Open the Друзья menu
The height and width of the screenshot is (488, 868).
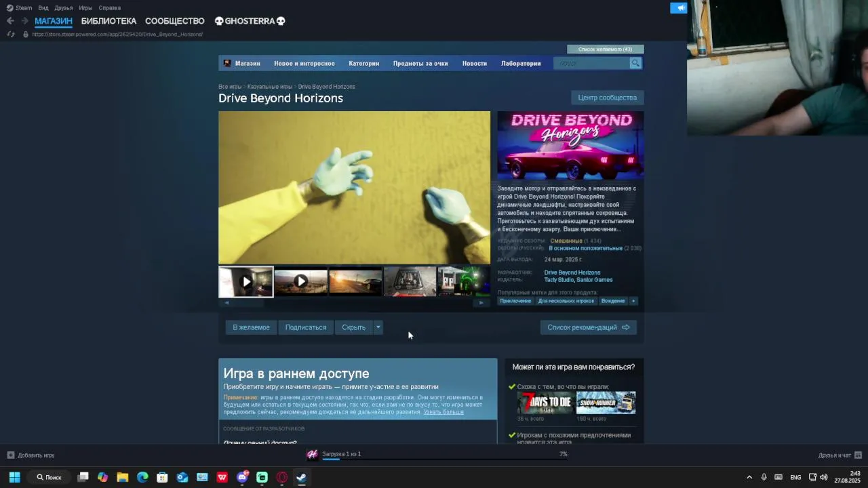64,8
